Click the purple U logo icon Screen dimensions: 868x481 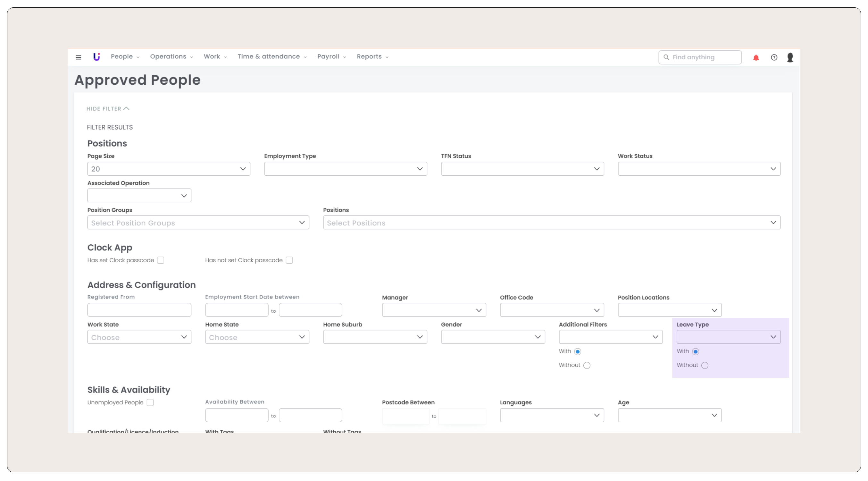[x=97, y=57]
